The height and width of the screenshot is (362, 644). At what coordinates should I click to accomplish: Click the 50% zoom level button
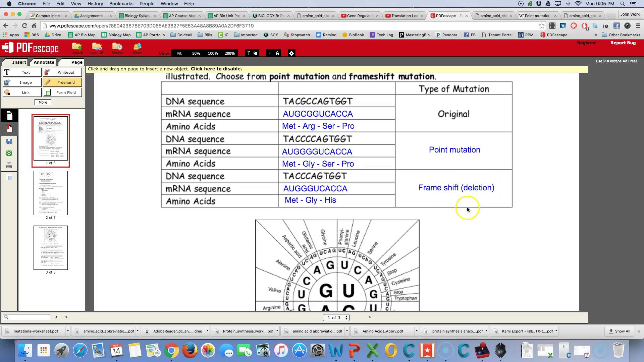tap(196, 53)
